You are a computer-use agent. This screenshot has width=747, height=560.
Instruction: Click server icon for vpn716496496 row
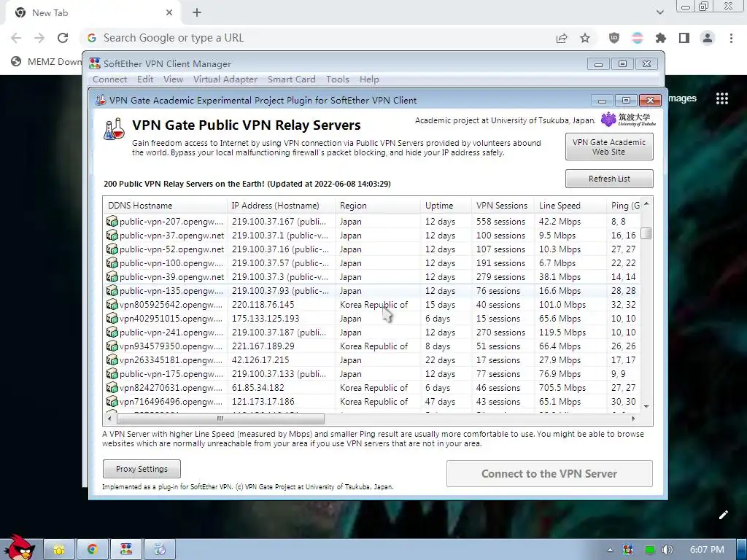(x=112, y=401)
